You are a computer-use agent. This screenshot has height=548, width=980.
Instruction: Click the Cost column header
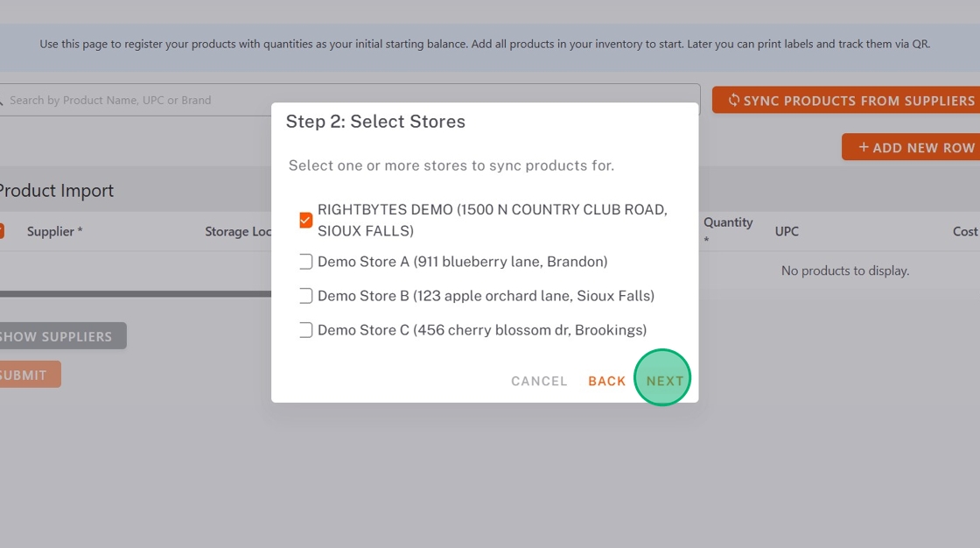965,231
